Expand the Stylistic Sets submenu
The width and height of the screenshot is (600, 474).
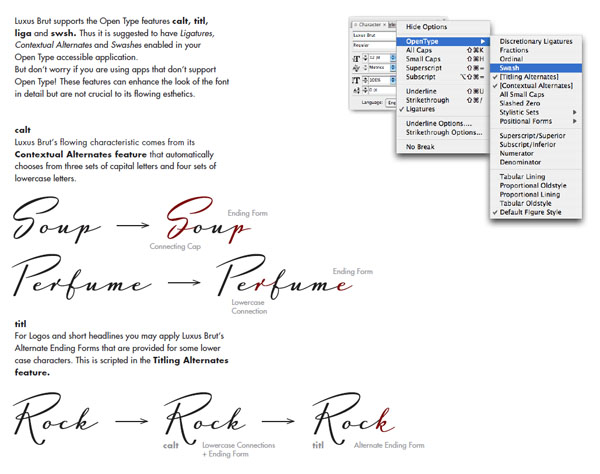(536, 112)
